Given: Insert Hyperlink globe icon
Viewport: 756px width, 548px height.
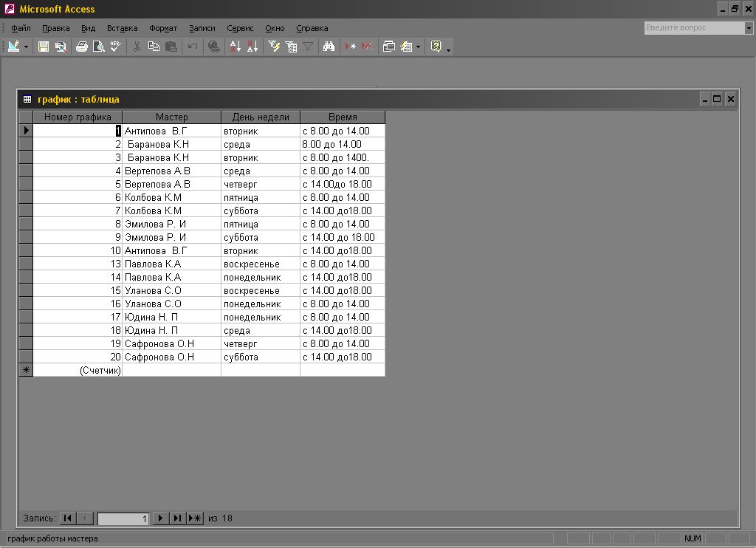Looking at the screenshot, I should coord(213,47).
